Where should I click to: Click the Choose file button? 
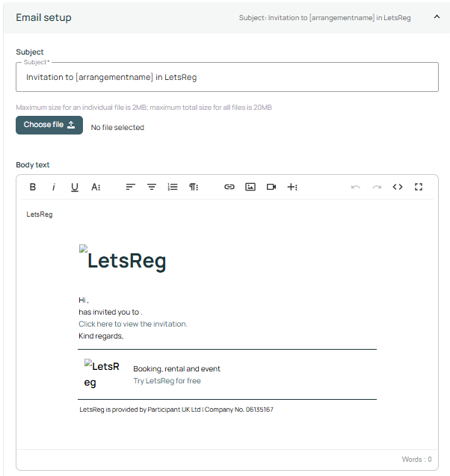49,125
